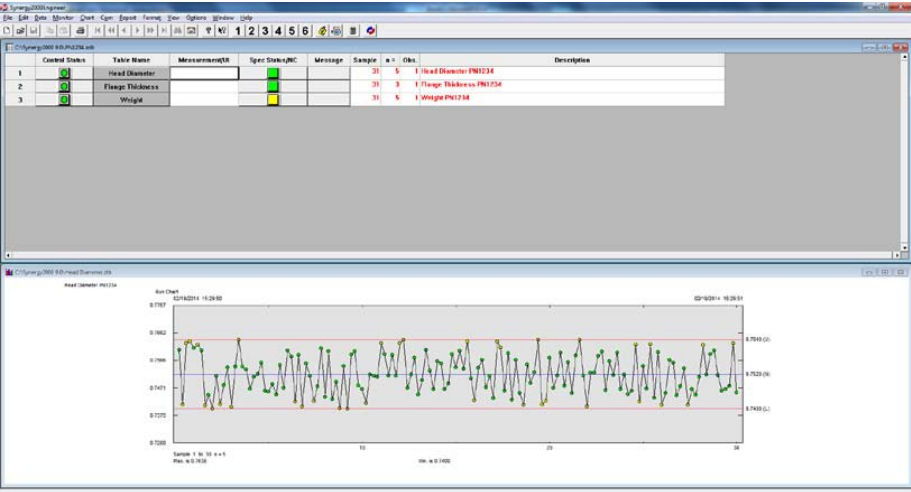The width and height of the screenshot is (911, 492).
Task: Go to next record arrow icon
Action: 138,30
